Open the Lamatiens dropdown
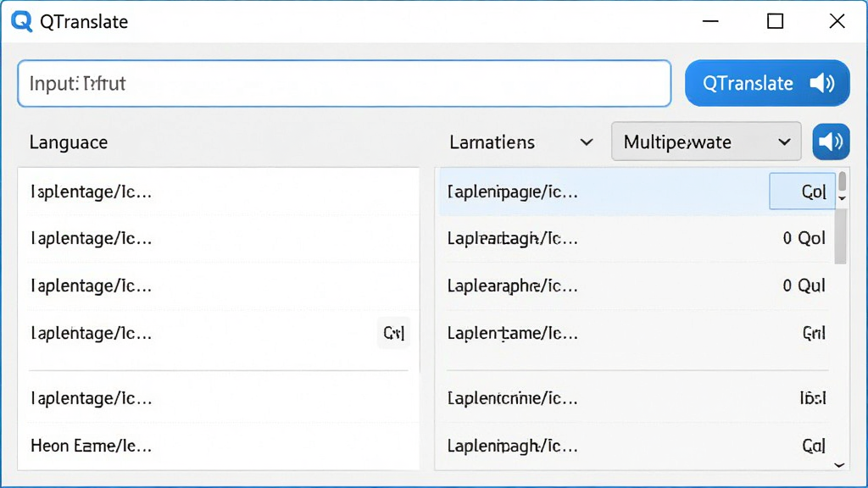This screenshot has height=488, width=868. tap(521, 142)
